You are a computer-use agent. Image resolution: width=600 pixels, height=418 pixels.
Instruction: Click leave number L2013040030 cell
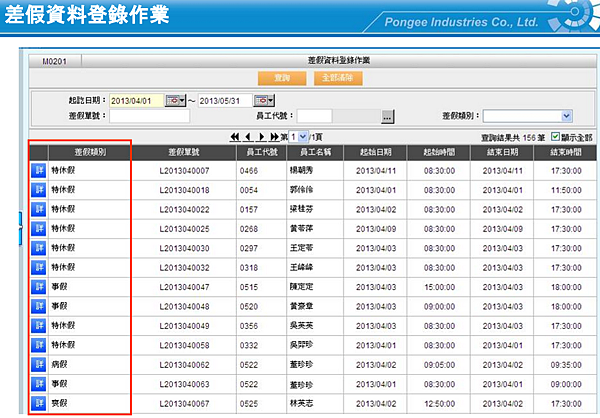(x=184, y=248)
